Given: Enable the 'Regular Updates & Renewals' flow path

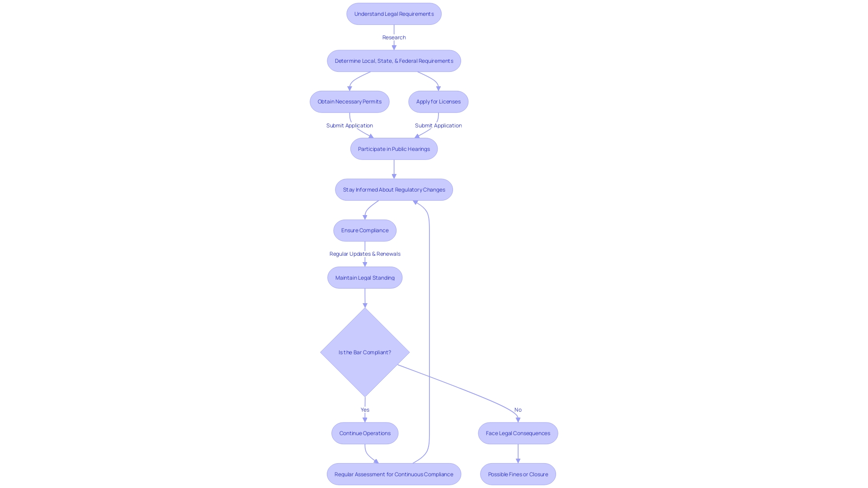Looking at the screenshot, I should point(364,253).
